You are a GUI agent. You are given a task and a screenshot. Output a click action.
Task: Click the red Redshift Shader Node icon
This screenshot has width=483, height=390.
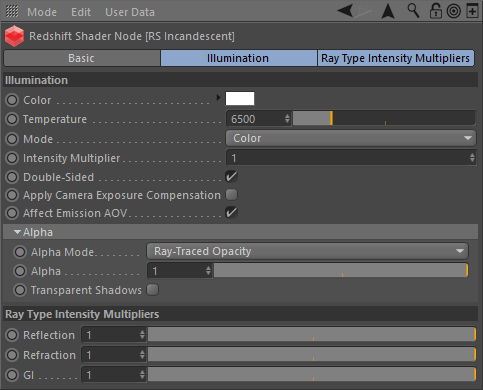[14, 36]
